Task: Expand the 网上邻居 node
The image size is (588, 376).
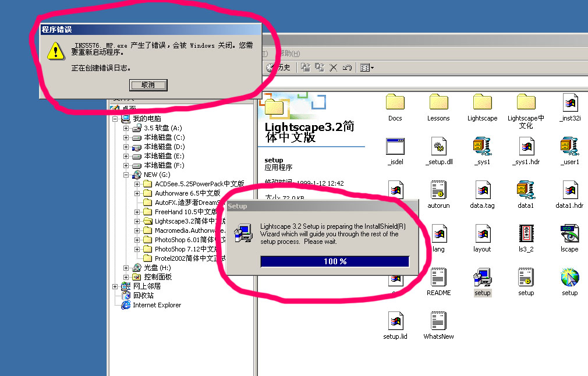Action: [x=115, y=287]
